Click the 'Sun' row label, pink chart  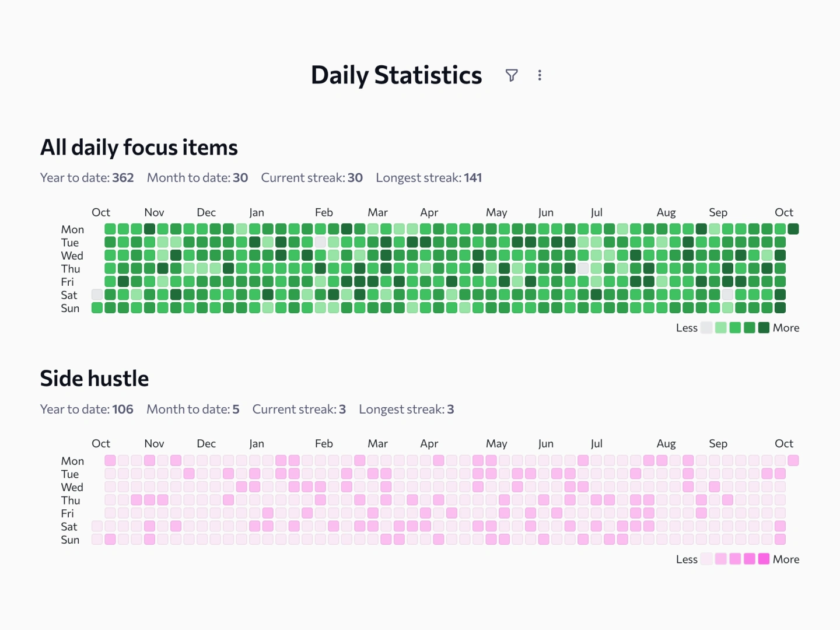pos(70,540)
